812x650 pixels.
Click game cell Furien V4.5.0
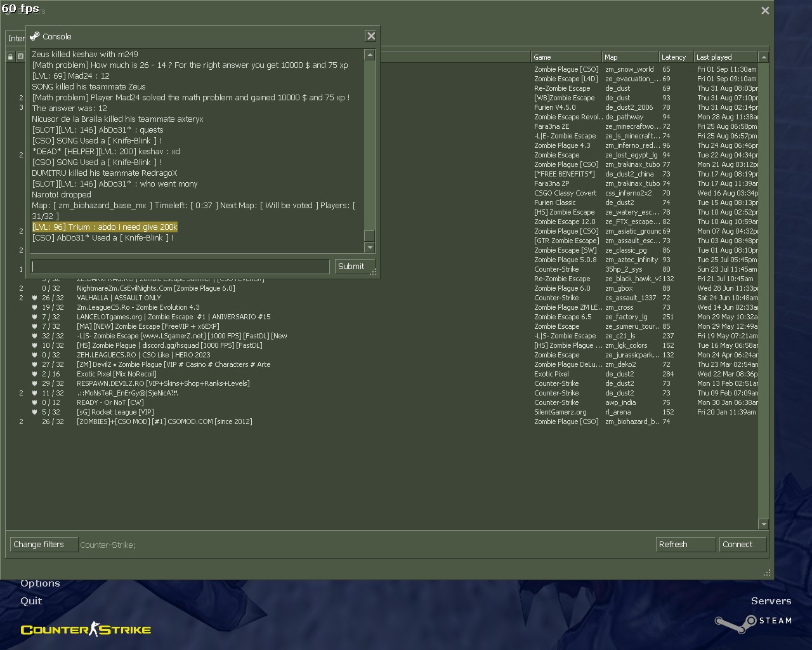coord(555,107)
